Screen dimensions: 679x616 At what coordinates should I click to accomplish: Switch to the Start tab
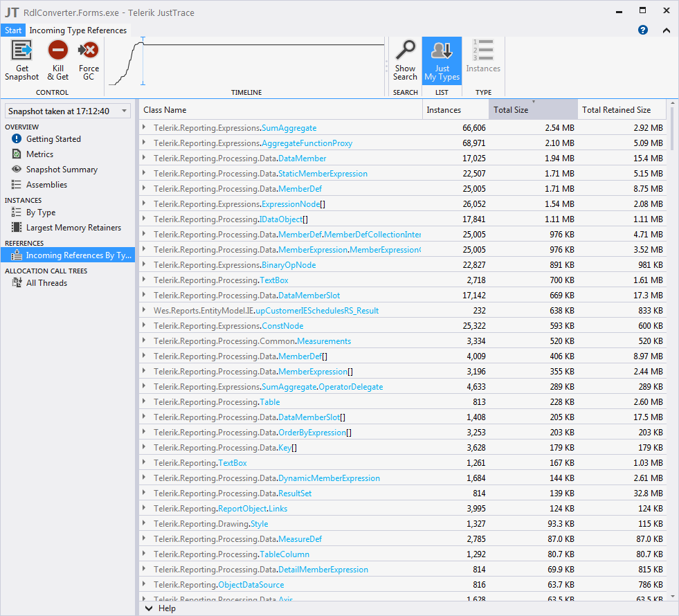(13, 30)
